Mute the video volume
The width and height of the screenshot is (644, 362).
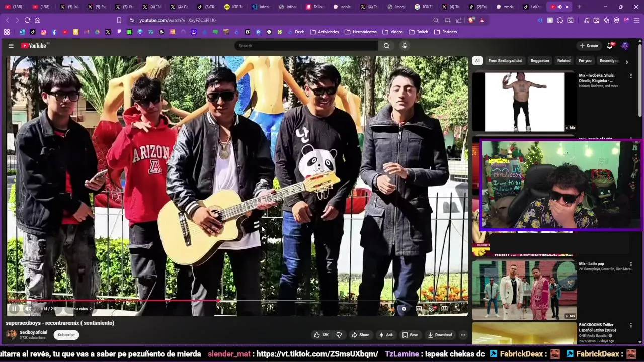click(x=28, y=309)
